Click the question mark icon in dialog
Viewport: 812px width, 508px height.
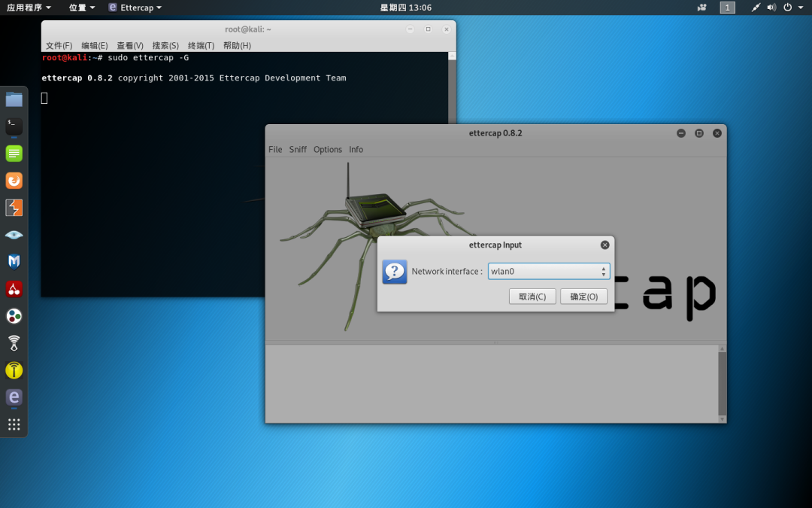pyautogui.click(x=395, y=272)
